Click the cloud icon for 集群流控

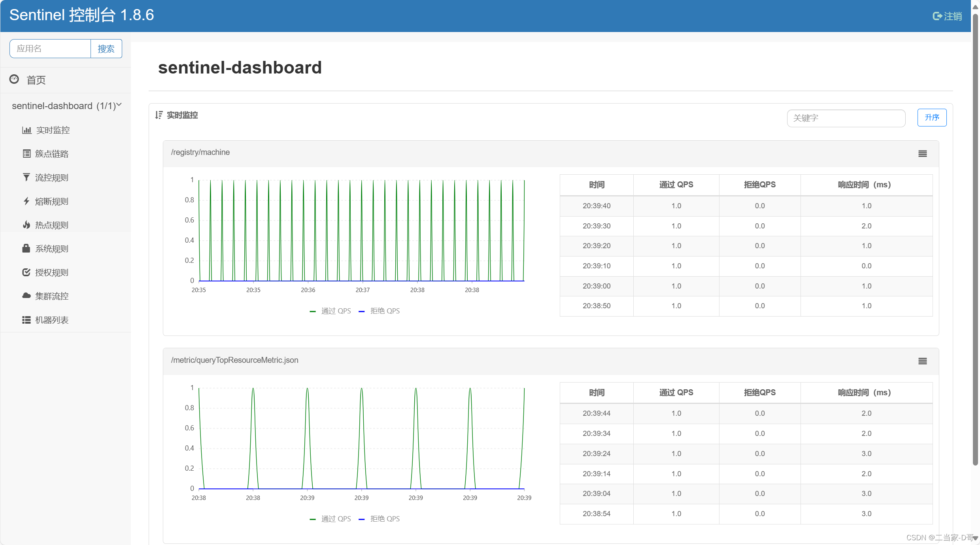(26, 296)
